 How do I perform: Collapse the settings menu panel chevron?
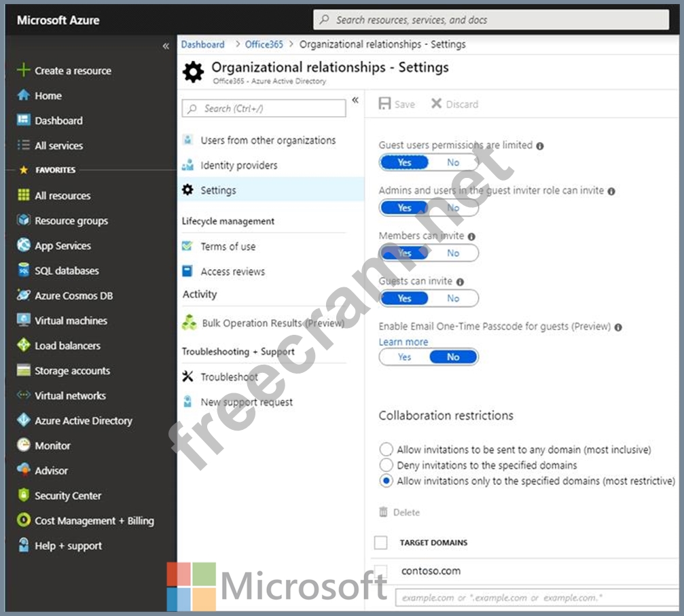pos(355,101)
